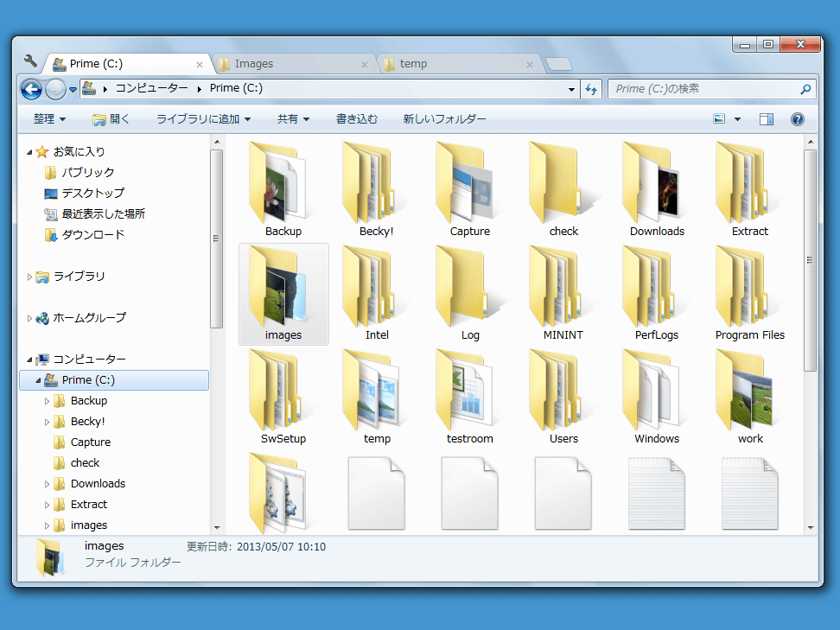Select the testroom folder icon
This screenshot has width=840, height=630.
[x=464, y=390]
